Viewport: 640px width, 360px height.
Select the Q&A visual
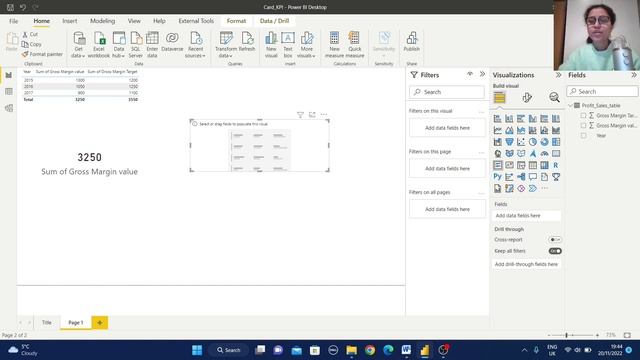coord(533,177)
